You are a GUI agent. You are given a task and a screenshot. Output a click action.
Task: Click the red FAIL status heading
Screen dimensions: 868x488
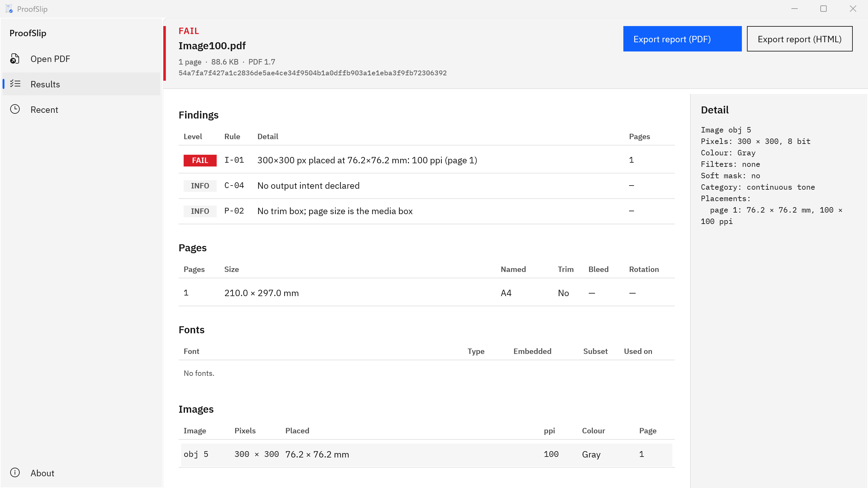coord(189,31)
